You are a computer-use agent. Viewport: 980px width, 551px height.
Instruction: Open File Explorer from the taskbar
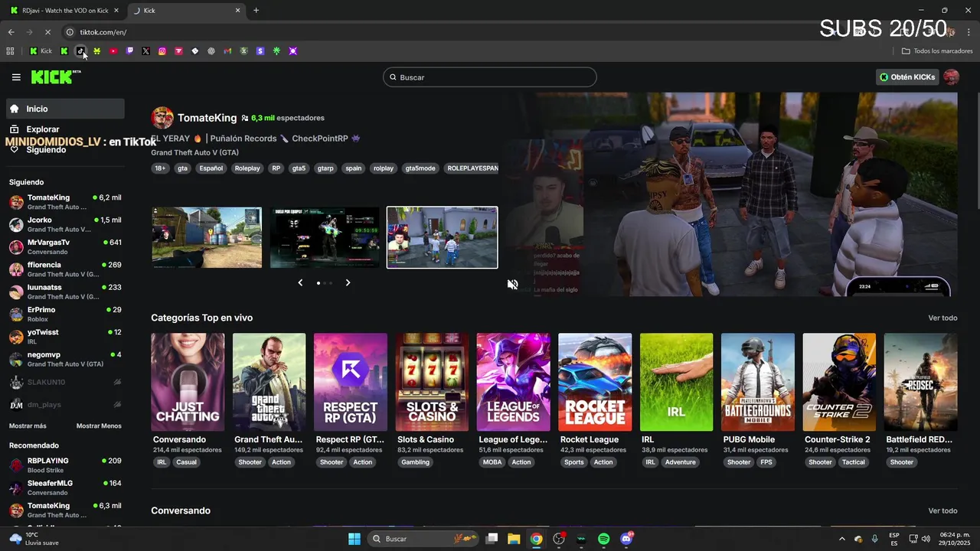(514, 539)
